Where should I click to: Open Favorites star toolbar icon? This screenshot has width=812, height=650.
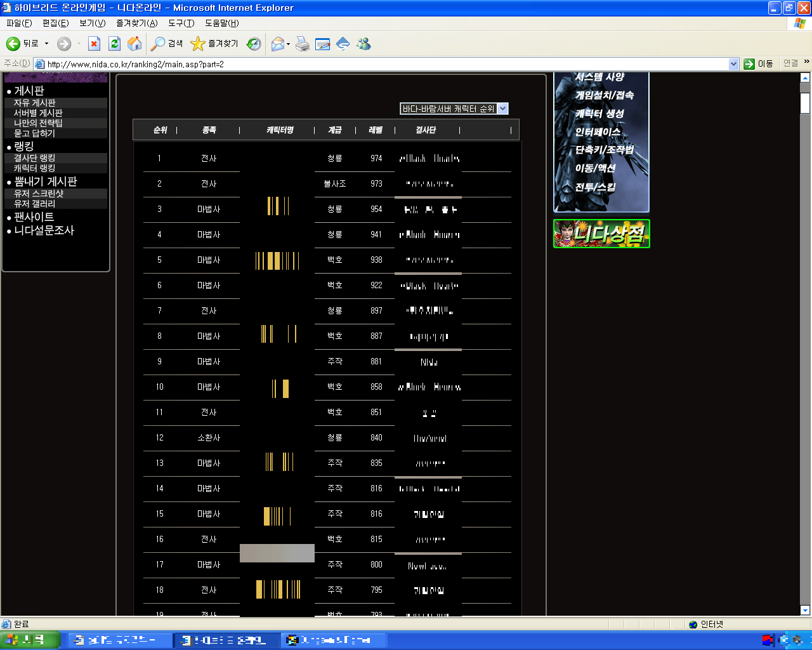[x=198, y=44]
